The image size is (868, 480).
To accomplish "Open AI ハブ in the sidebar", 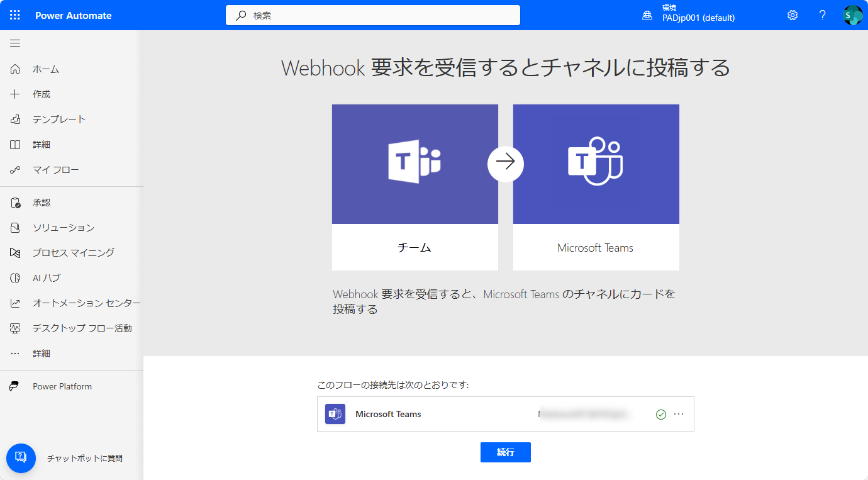I will point(47,278).
